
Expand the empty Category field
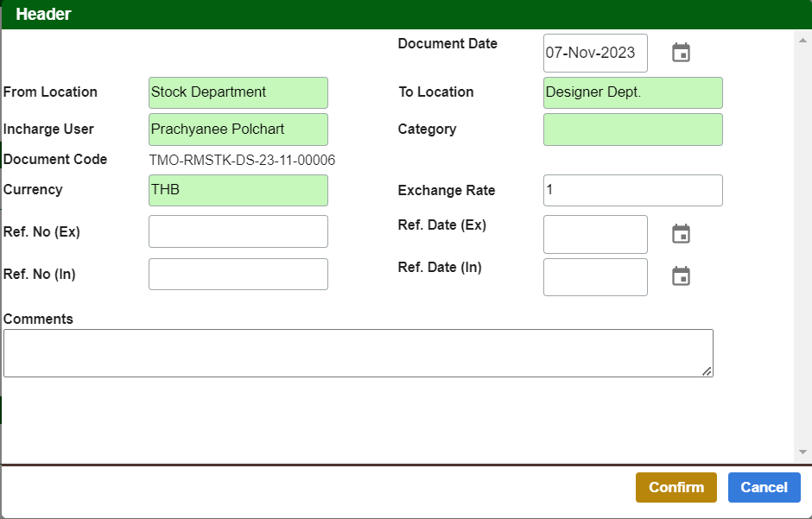(632, 130)
